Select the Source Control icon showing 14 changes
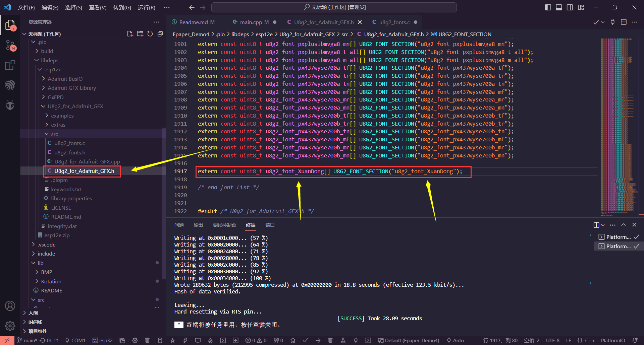Viewport: 644px width, 345px height. pos(10,45)
